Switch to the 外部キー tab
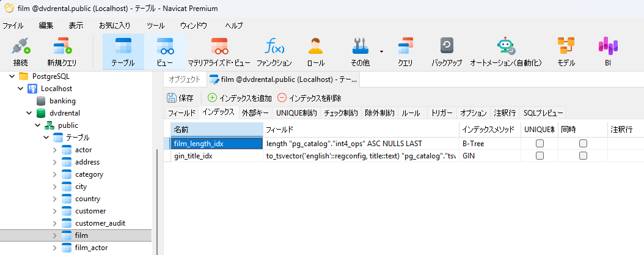 point(255,113)
